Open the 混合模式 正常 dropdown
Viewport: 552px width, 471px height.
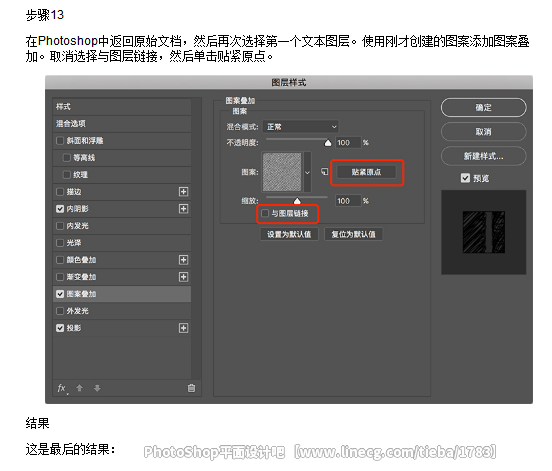click(x=300, y=126)
